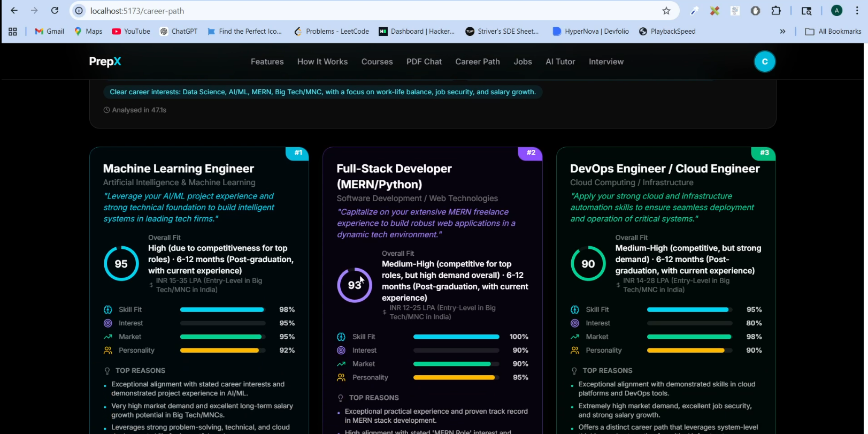This screenshot has height=434, width=868.
Task: Click Top Reasons lightbulb in Machine Learning card
Action: (x=107, y=371)
